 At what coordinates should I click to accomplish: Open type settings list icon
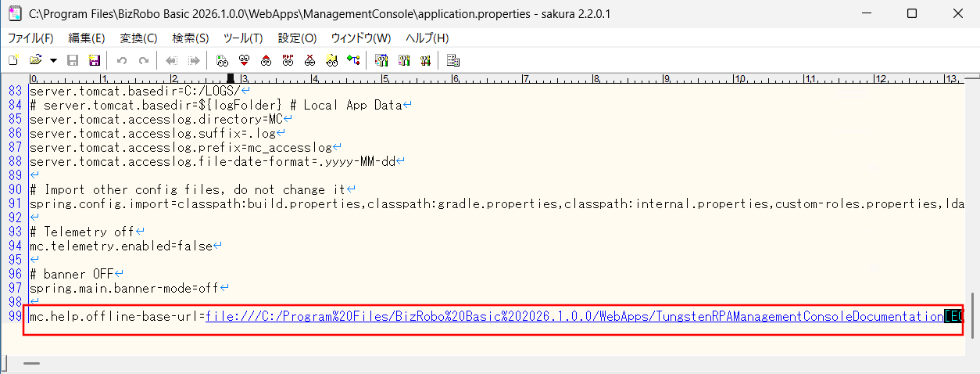point(382,60)
